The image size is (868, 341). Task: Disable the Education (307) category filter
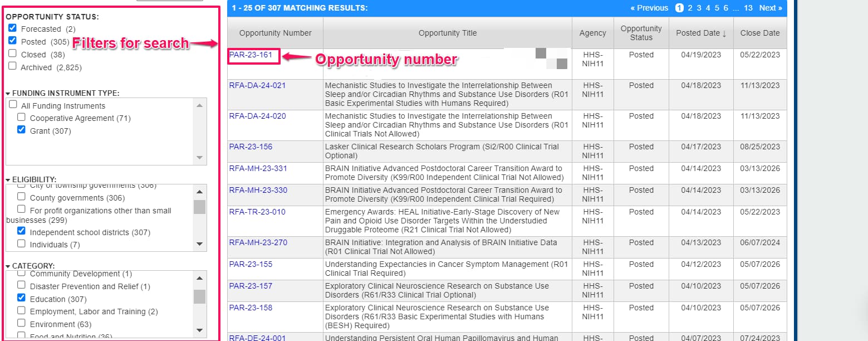(21, 299)
